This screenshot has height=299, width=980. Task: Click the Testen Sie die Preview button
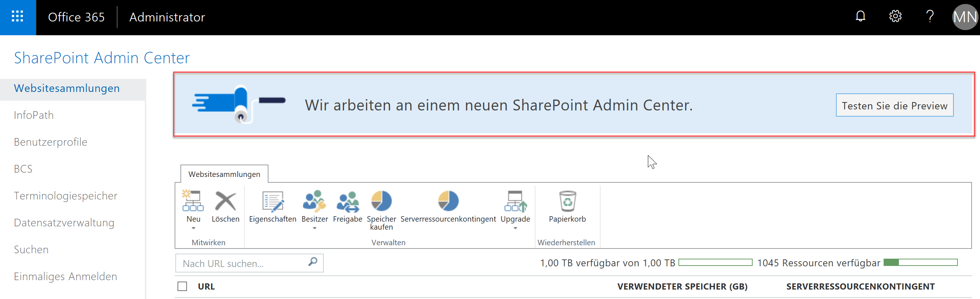tap(894, 105)
